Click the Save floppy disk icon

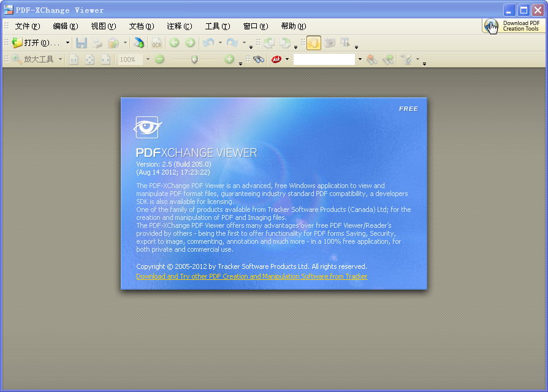(x=82, y=43)
